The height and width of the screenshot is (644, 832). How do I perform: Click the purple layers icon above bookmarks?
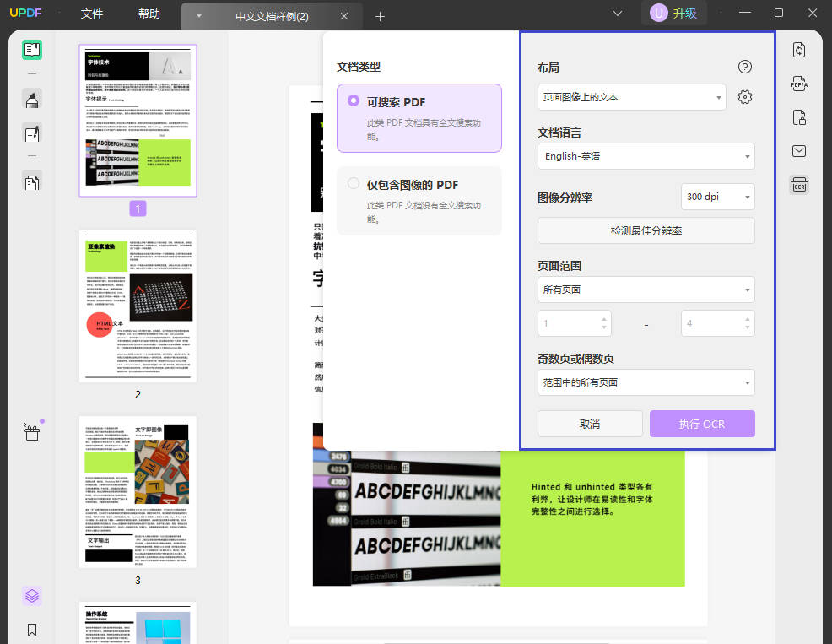pos(32,596)
